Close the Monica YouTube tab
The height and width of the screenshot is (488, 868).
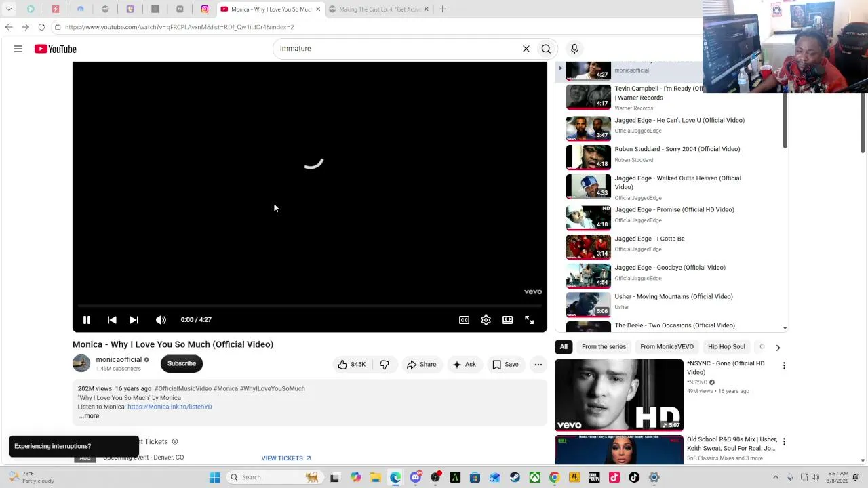click(317, 9)
